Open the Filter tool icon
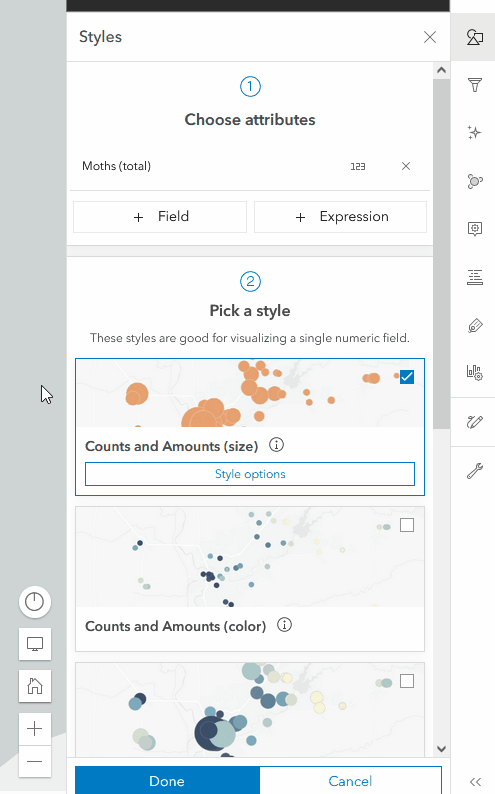495x794 pixels. tap(474, 85)
